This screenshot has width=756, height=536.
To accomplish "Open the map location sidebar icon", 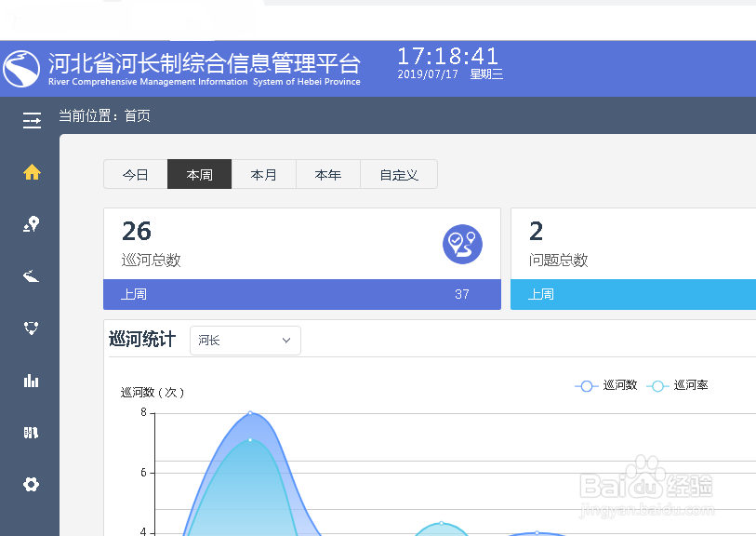I will coord(32,224).
